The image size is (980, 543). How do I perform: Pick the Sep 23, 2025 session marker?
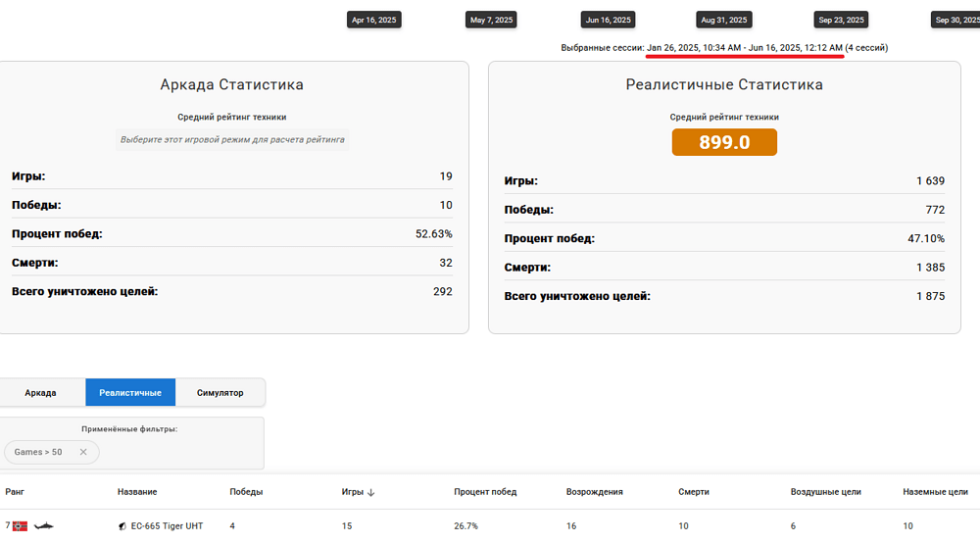coord(841,20)
